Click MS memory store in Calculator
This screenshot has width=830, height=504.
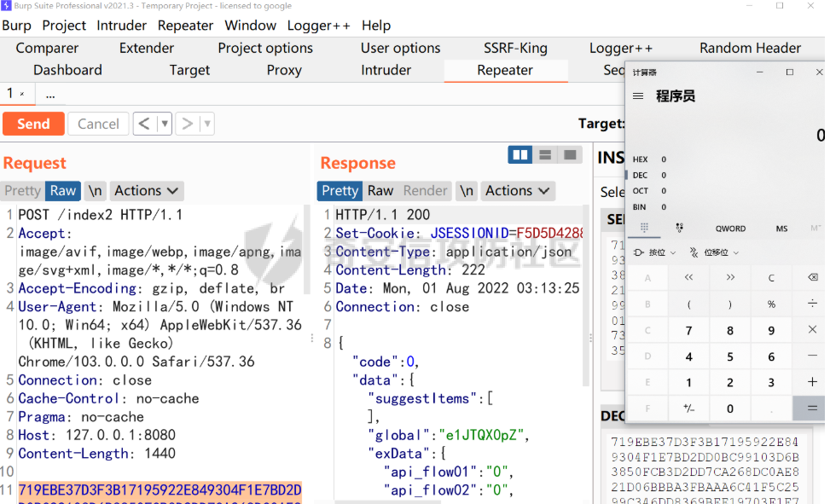782,229
